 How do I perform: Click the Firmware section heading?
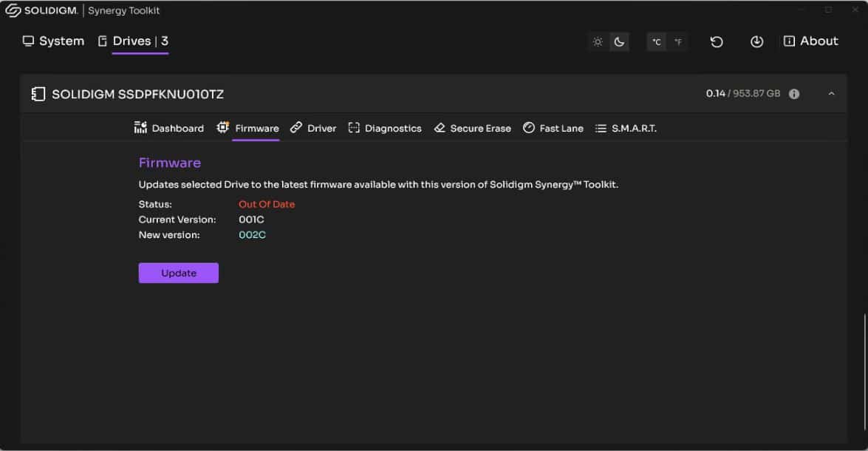(x=170, y=163)
